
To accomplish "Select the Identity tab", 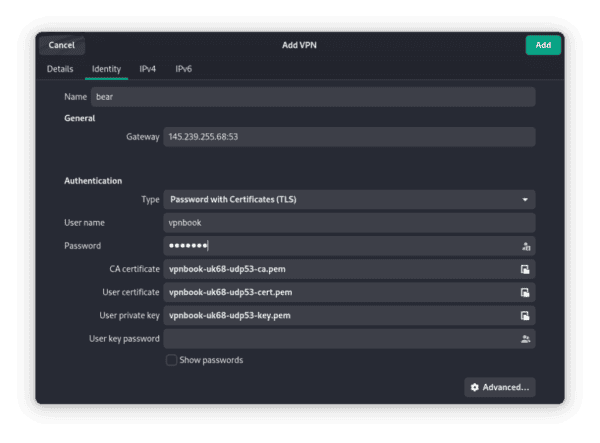I will click(106, 69).
